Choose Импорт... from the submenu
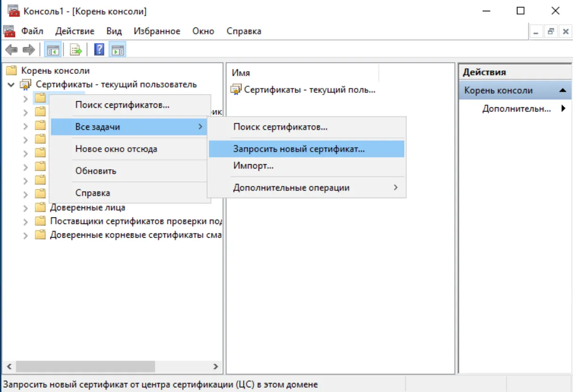Screen dimensions: 573x392 [x=307, y=166]
